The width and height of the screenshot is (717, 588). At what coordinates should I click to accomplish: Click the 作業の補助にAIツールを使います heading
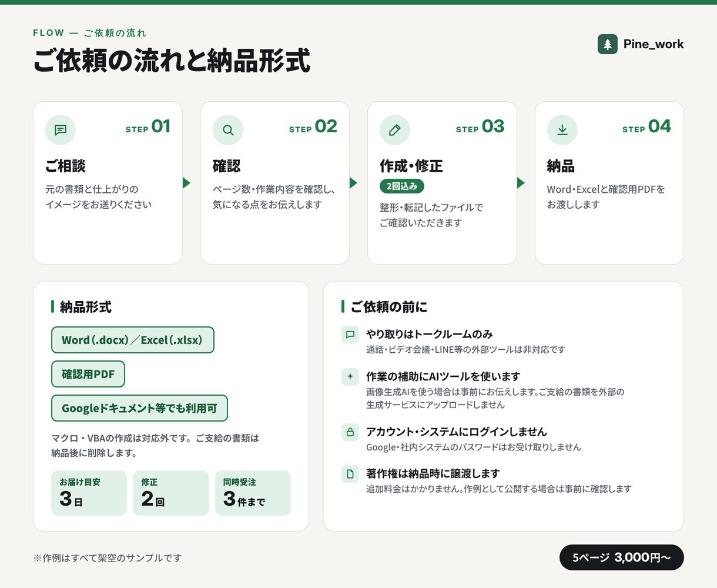444,377
